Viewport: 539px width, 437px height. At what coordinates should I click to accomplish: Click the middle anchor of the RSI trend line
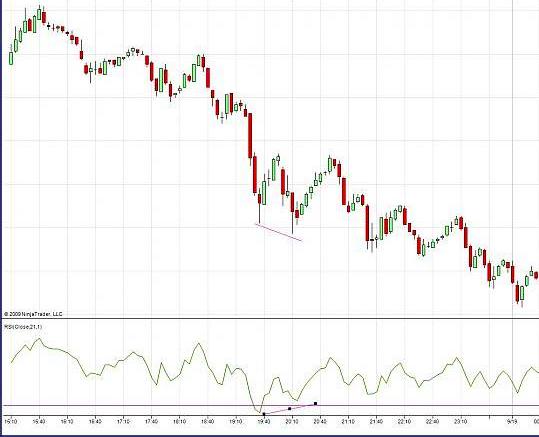click(x=289, y=408)
